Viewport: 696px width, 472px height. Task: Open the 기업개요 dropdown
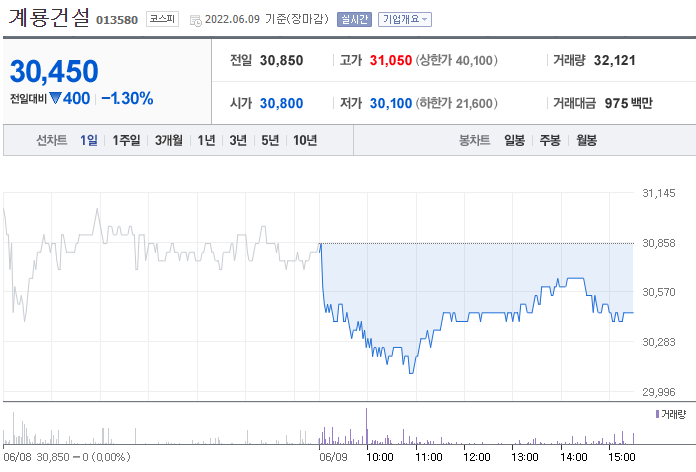(x=405, y=19)
